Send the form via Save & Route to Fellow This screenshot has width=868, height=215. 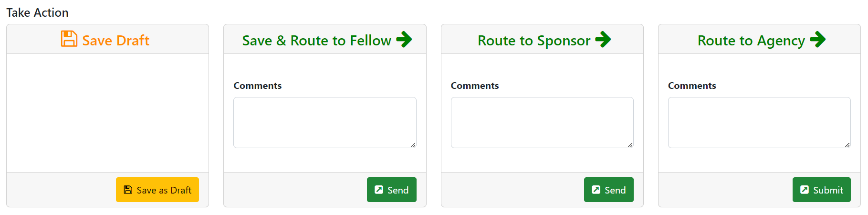(x=391, y=190)
